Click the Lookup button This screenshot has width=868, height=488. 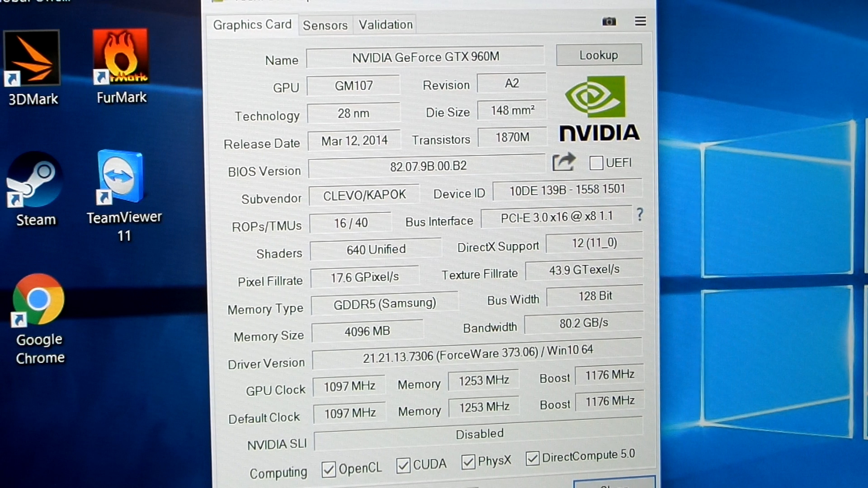pyautogui.click(x=598, y=55)
